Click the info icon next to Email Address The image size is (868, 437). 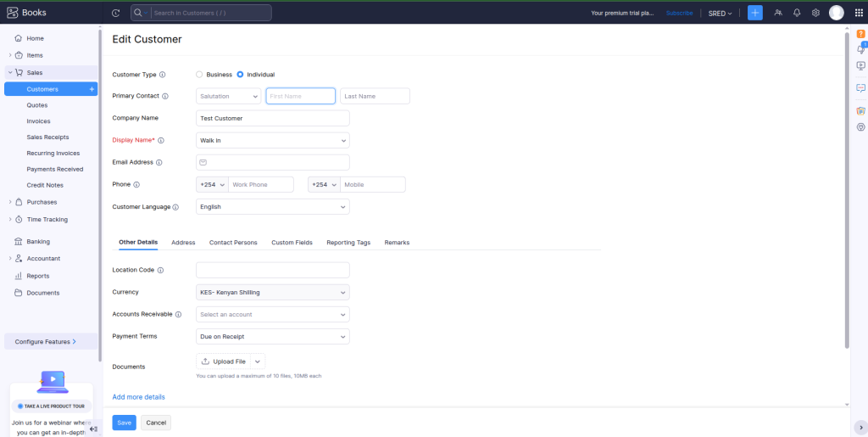point(159,163)
